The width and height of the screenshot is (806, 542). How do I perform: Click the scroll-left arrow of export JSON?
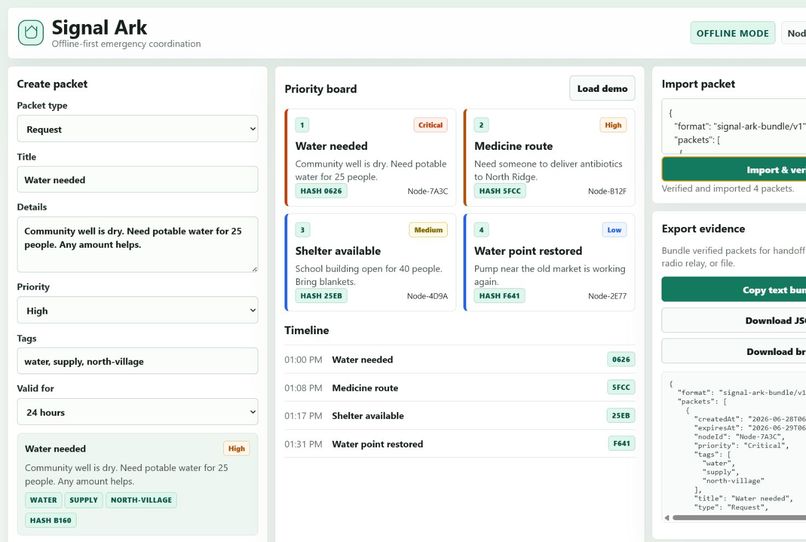pos(667,518)
